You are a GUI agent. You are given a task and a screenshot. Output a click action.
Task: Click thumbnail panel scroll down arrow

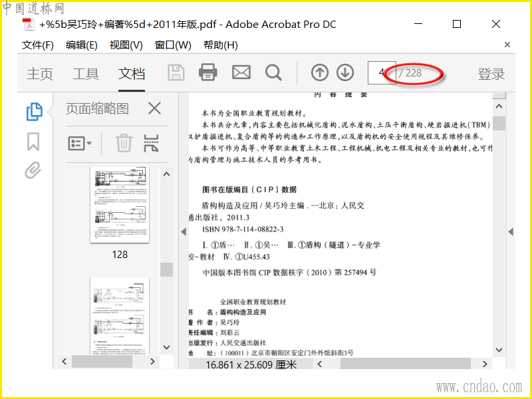(x=166, y=347)
